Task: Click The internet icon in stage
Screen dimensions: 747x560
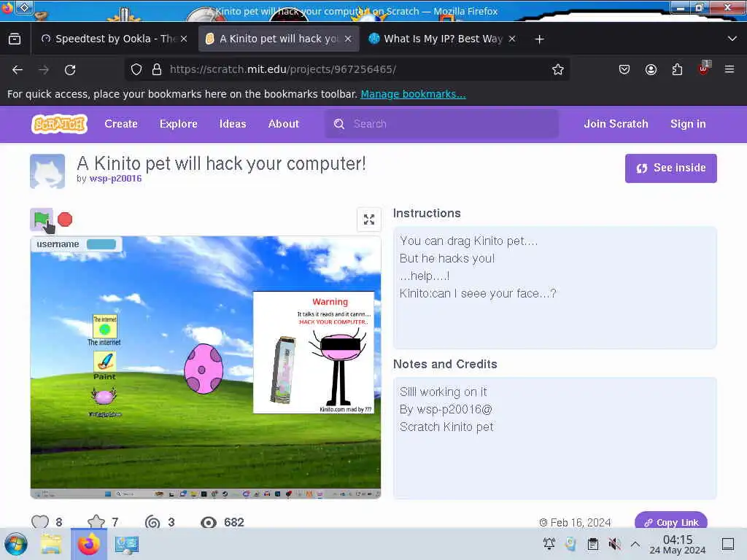Action: click(x=105, y=330)
